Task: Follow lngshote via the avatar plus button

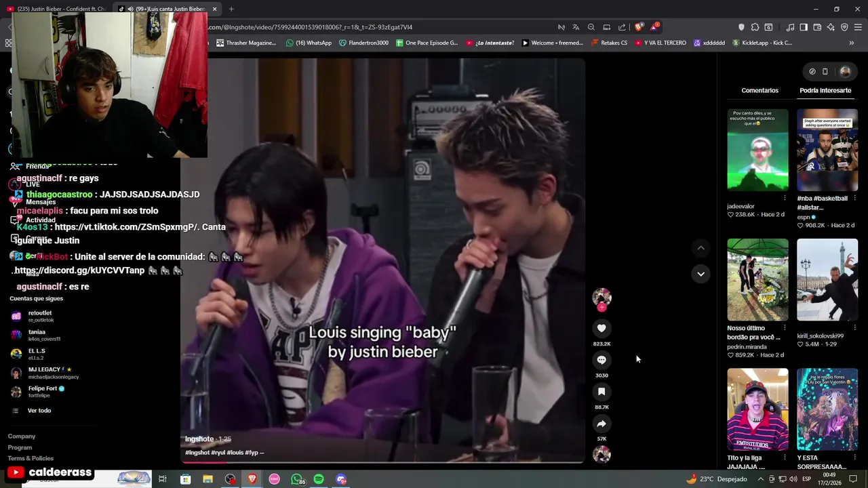Action: [601, 308]
